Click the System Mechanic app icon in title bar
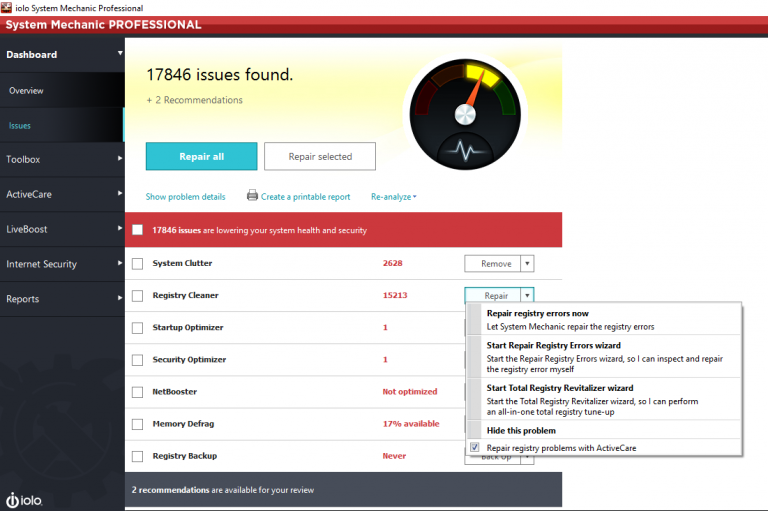The image size is (768, 511). [6, 7]
